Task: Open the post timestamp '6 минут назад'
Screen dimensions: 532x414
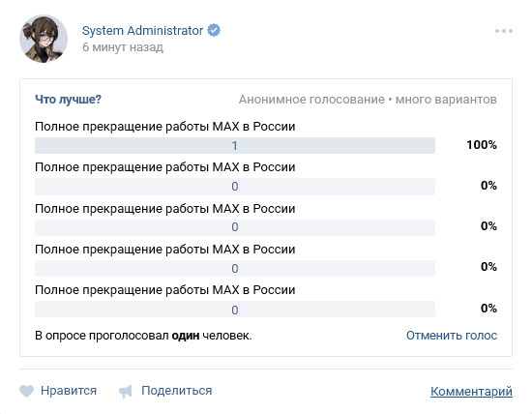Action: [123, 47]
